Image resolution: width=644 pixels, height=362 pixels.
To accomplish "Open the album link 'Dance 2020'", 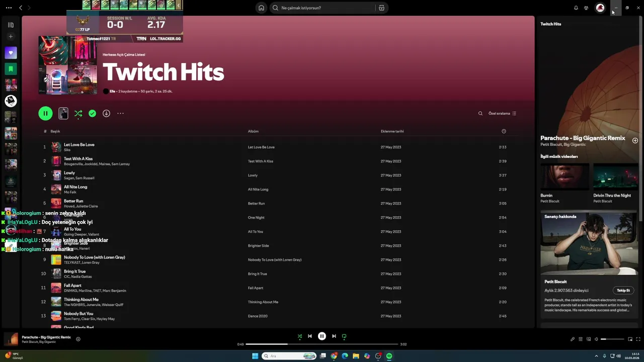I will point(258,316).
